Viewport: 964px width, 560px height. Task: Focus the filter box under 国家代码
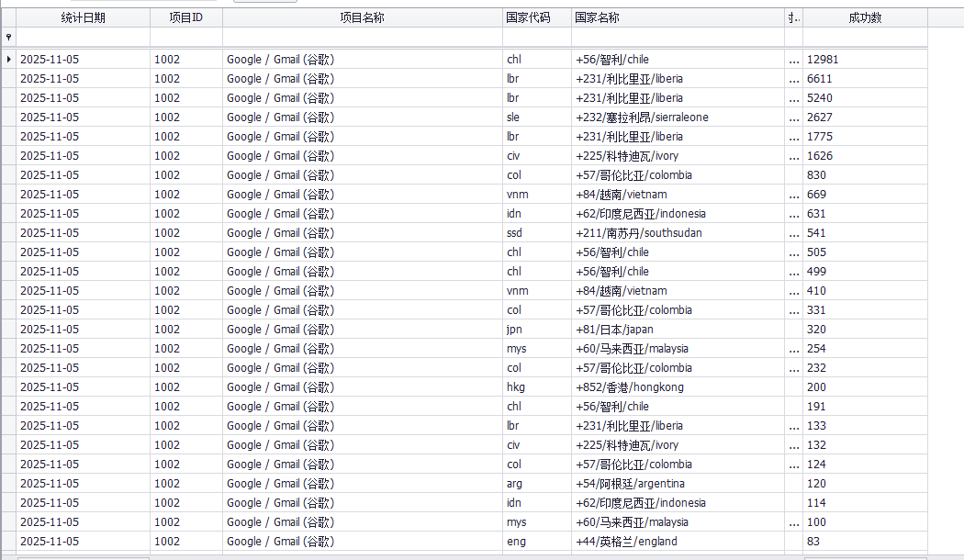tap(537, 37)
